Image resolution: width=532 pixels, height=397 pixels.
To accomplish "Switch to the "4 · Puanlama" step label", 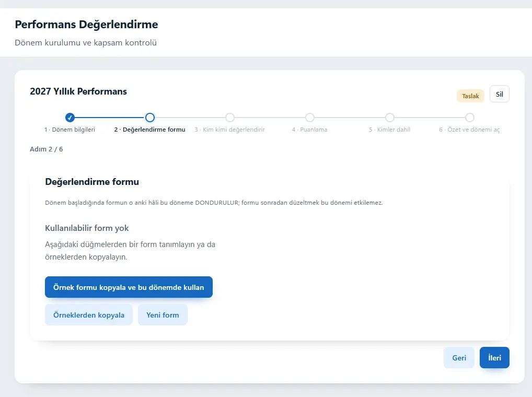I will (310, 130).
